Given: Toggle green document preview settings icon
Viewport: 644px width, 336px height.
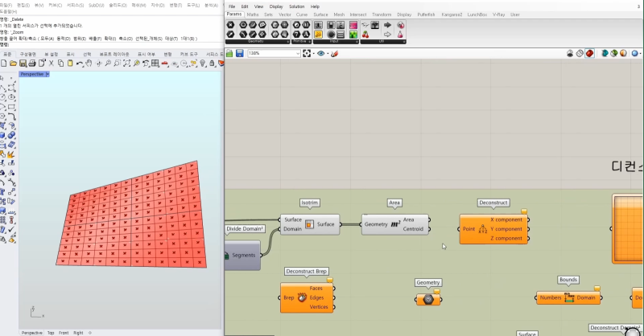Looking at the screenshot, I should [614, 53].
